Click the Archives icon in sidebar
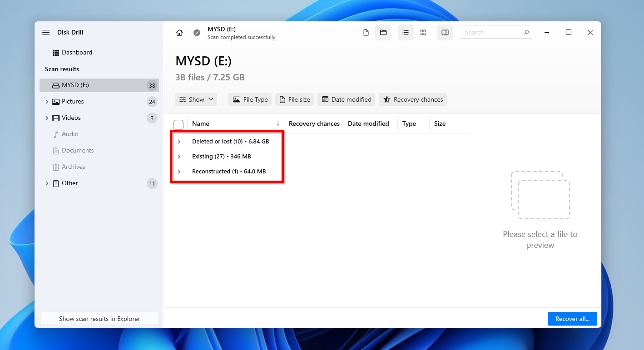Image resolution: width=644 pixels, height=350 pixels. (56, 167)
